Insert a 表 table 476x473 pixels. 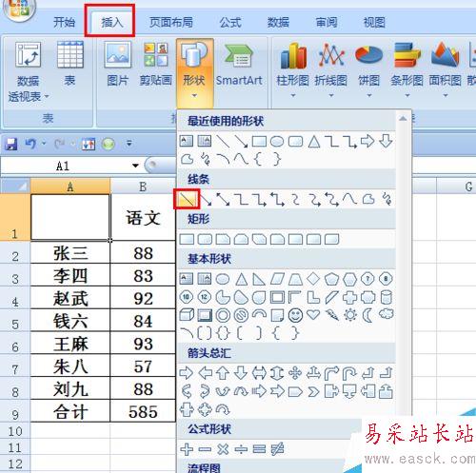point(70,65)
